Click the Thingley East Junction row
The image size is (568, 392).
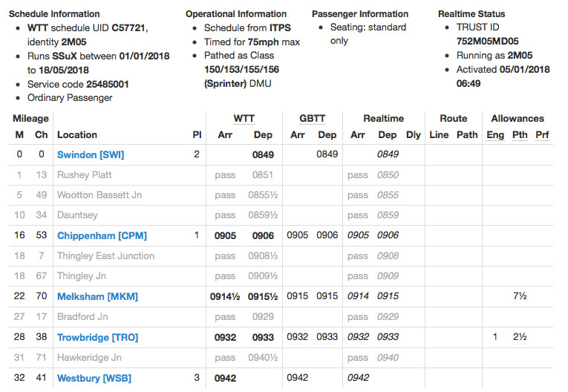105,255
